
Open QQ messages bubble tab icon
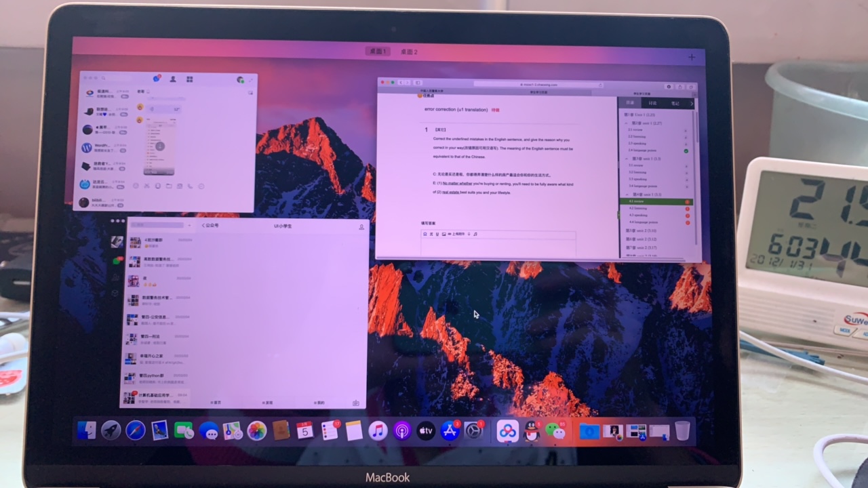point(156,79)
